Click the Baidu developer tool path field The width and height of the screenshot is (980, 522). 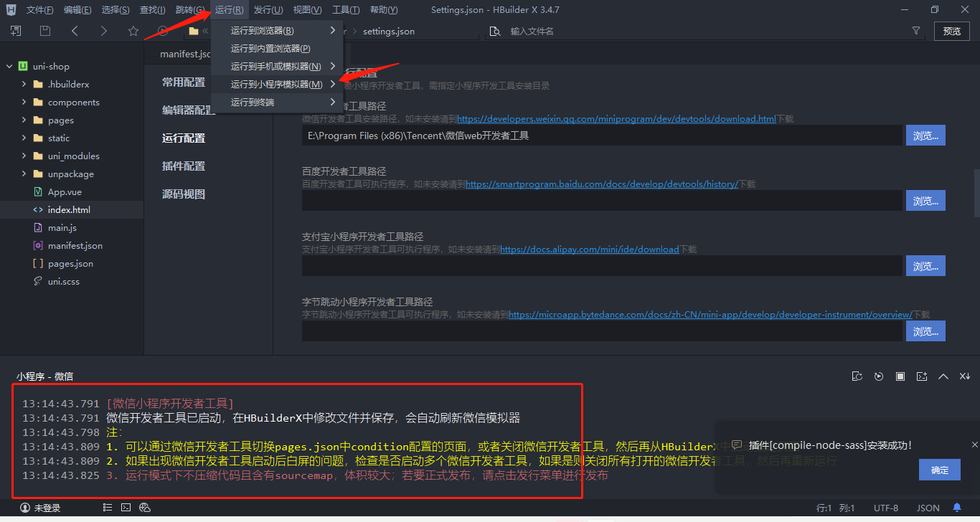(x=602, y=201)
